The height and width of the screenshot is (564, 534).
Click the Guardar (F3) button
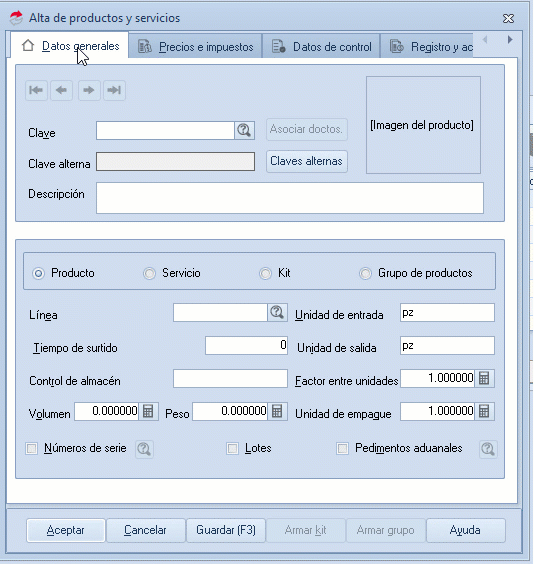tap(226, 530)
